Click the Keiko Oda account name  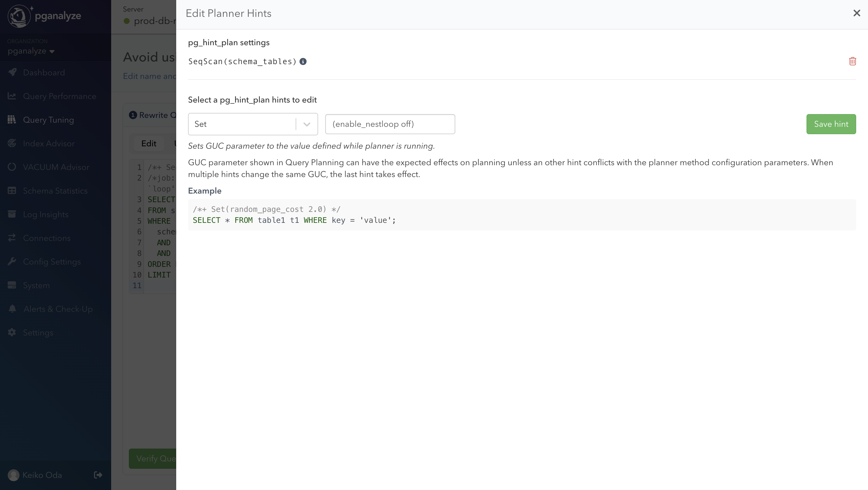click(42, 475)
